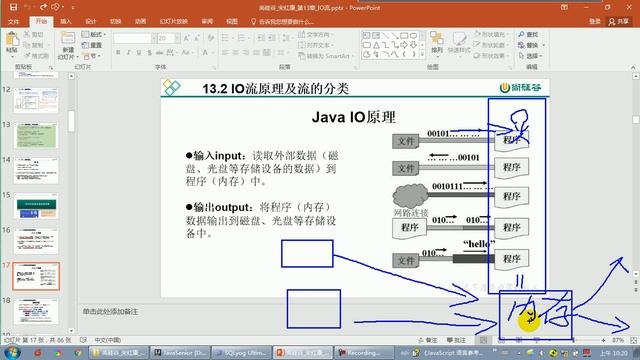Click the Cut (剪切) scissors icon

pyautogui.click(x=27, y=34)
